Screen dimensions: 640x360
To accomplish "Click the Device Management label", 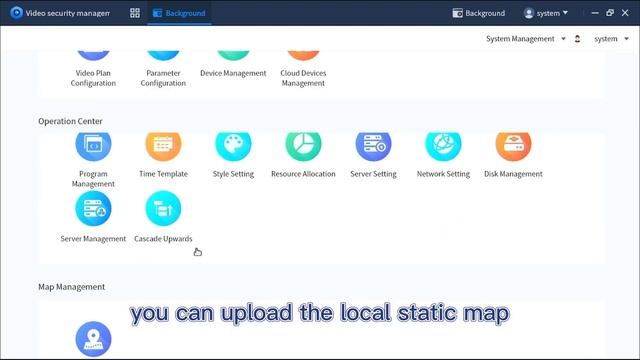I will [233, 73].
